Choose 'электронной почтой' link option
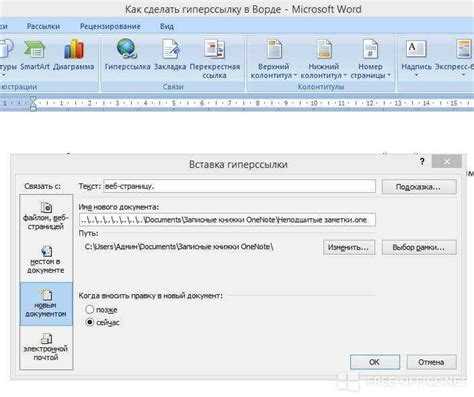 46,347
